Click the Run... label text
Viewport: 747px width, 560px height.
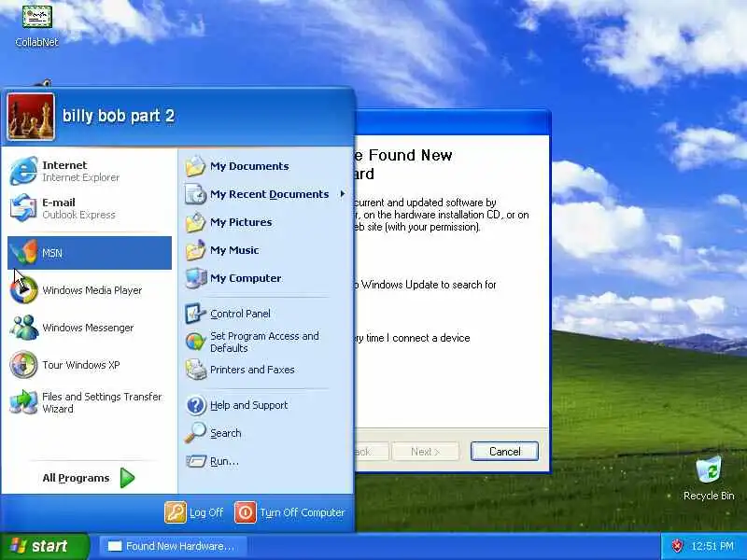tap(224, 461)
